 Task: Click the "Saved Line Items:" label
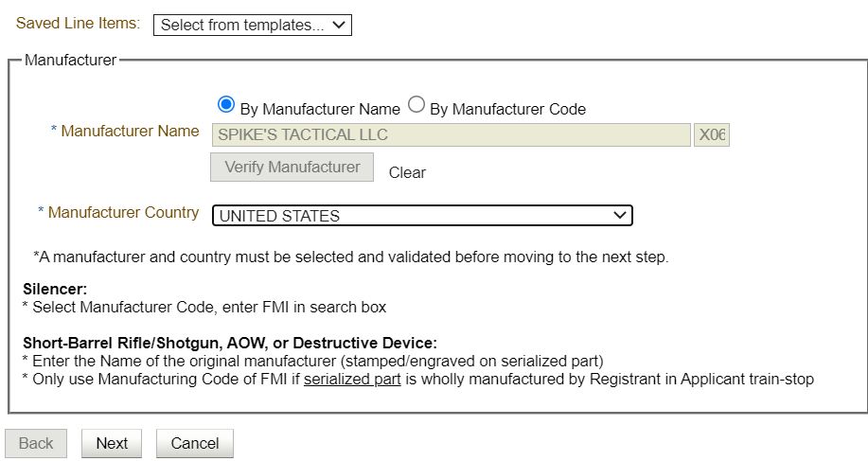coord(78,24)
